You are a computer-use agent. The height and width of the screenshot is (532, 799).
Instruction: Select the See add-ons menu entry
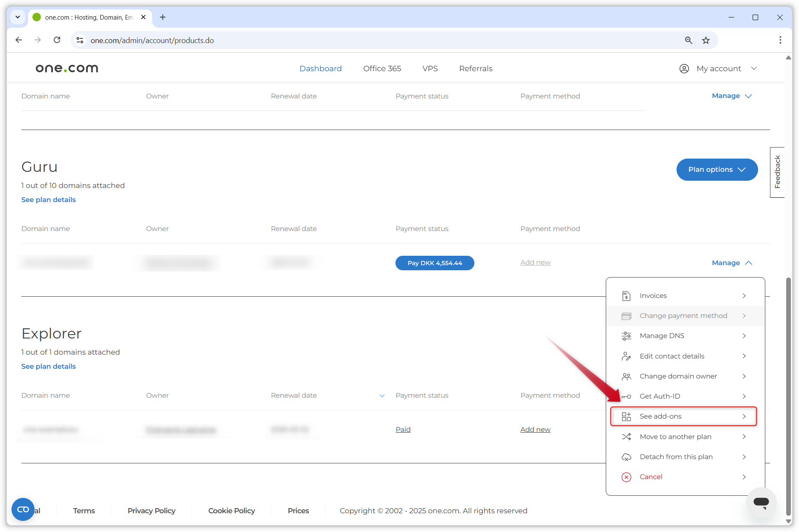point(660,416)
